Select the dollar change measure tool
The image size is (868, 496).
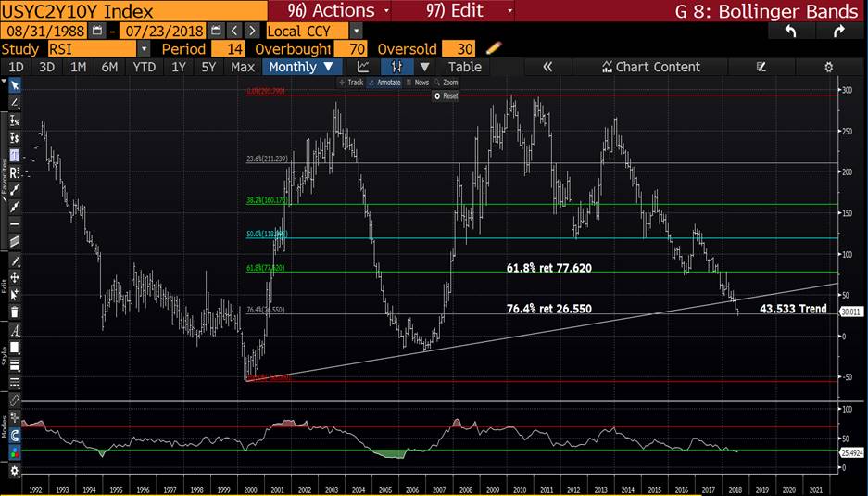click(15, 137)
